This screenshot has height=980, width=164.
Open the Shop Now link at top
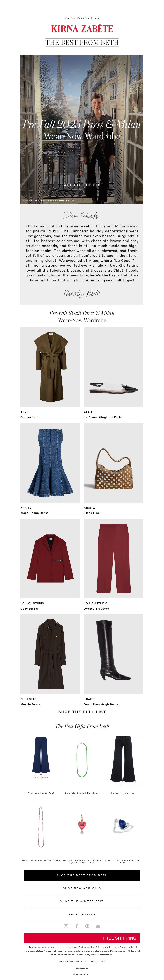click(70, 18)
